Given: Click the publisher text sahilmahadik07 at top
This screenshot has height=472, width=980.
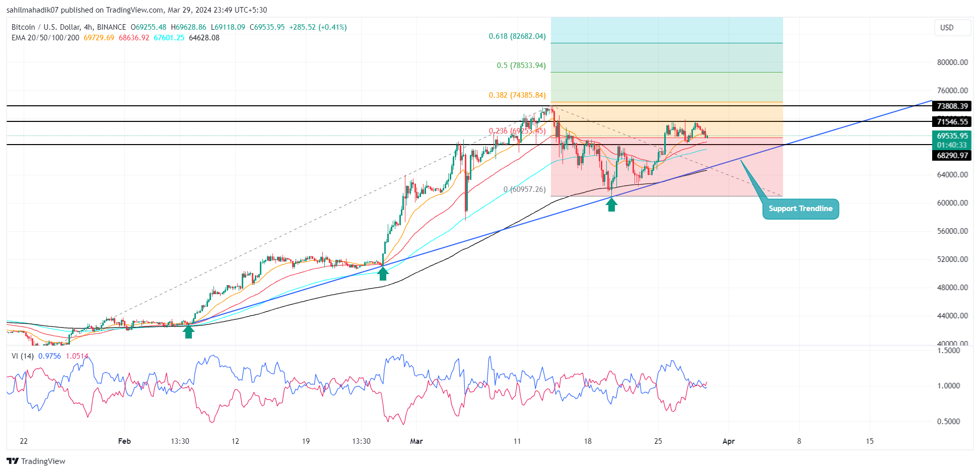Looking at the screenshot, I should coord(33,10).
